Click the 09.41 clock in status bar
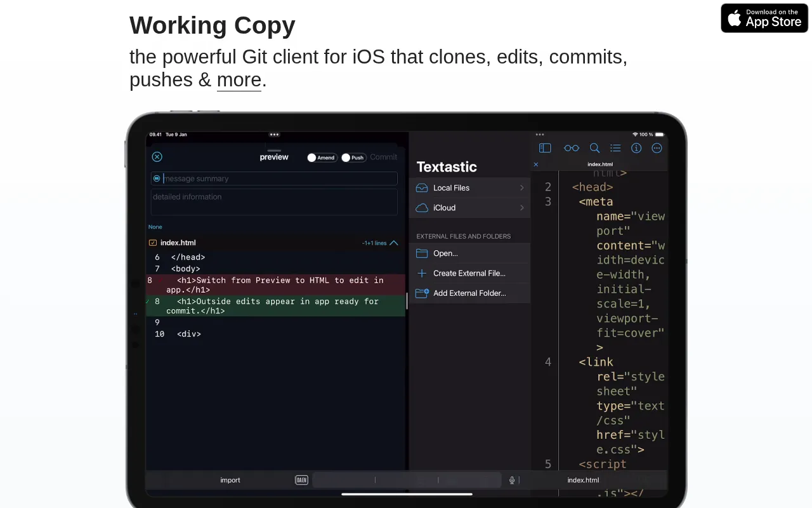812x508 pixels. tap(155, 135)
